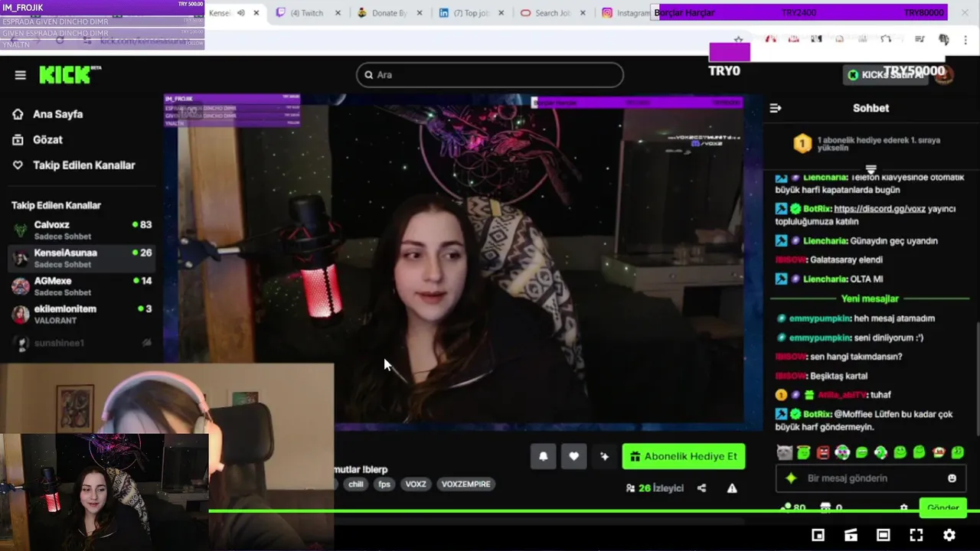The image size is (980, 551).
Task: Click the report warning triangle icon
Action: pyautogui.click(x=732, y=488)
